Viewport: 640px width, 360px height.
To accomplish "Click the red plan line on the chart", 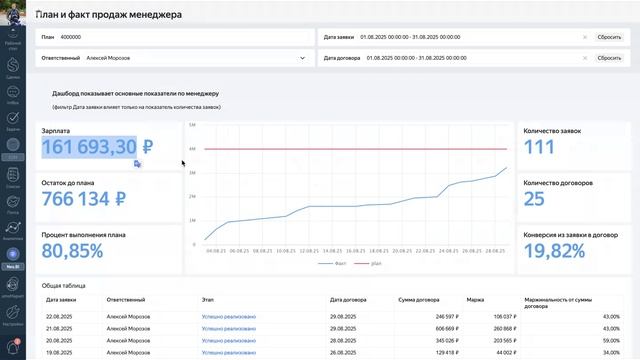I will point(355,149).
